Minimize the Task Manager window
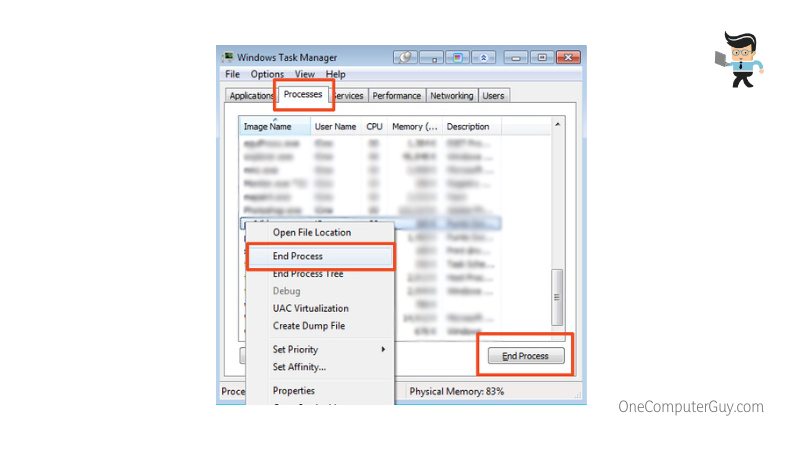800x450 pixels. (516, 57)
